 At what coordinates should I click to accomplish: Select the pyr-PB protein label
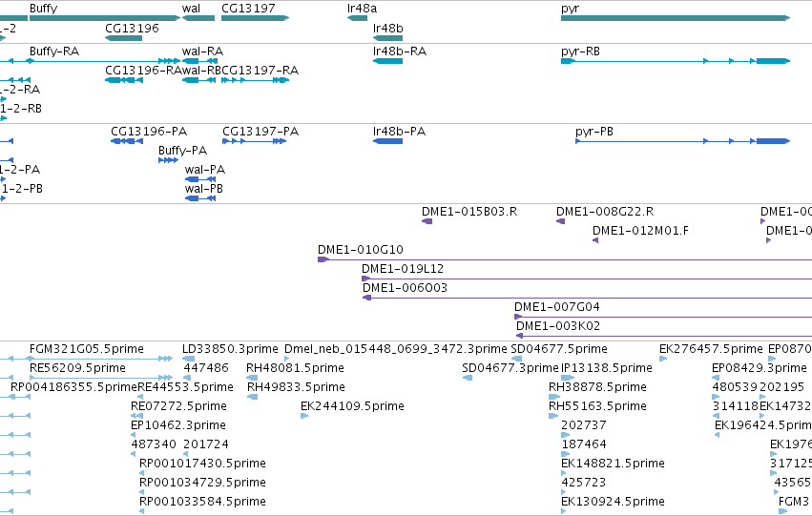point(594,132)
